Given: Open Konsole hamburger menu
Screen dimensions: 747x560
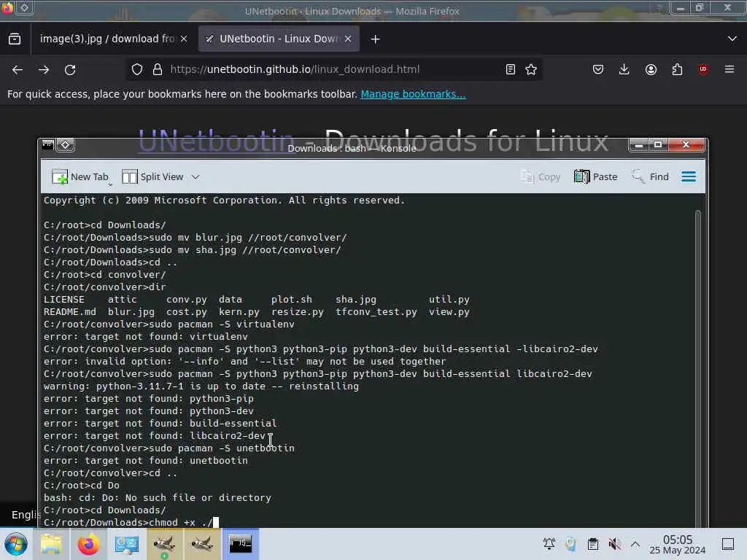Looking at the screenshot, I should point(689,176).
